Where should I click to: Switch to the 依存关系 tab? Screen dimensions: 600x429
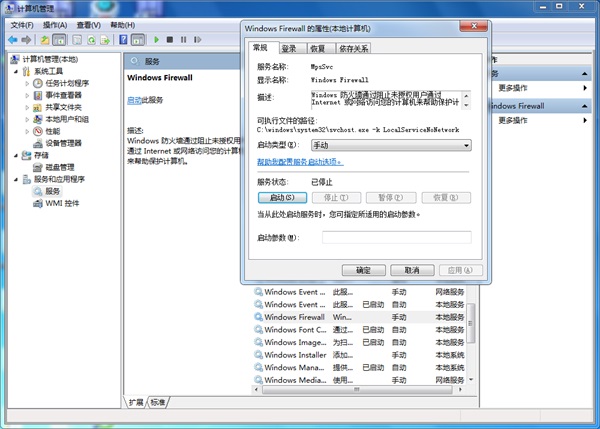[353, 47]
